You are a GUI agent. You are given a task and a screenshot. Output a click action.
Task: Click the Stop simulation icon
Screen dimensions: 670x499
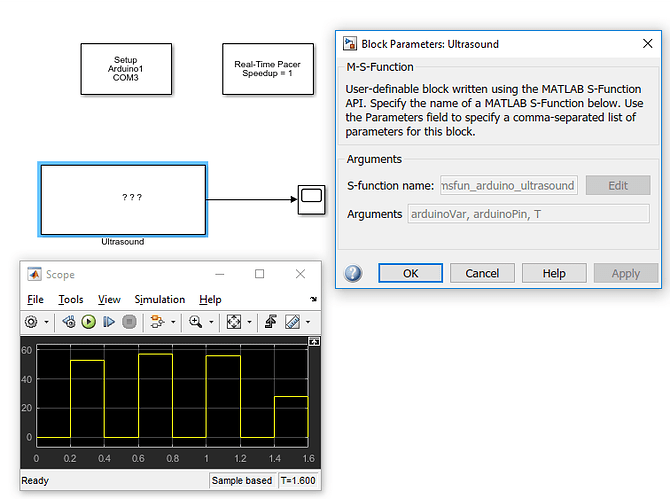pos(129,322)
